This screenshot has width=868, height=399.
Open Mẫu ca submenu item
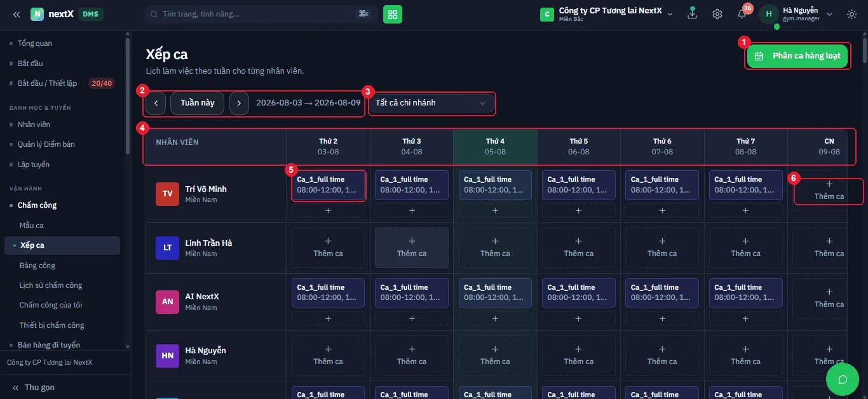tap(31, 226)
